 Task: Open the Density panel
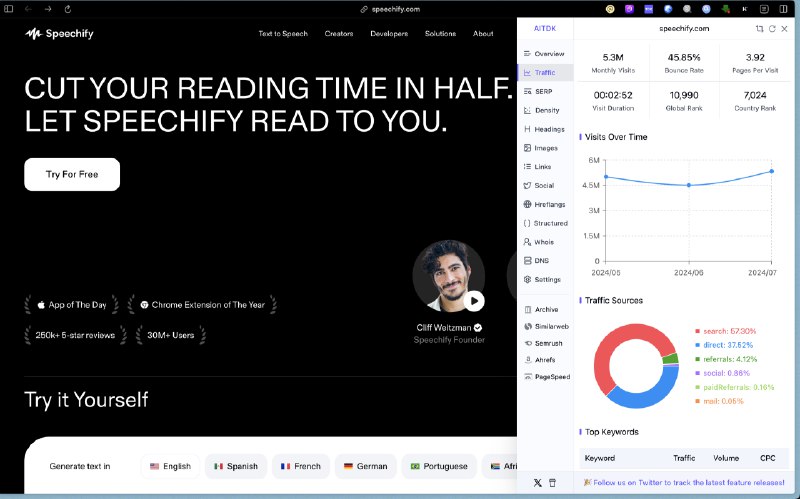pos(541,110)
